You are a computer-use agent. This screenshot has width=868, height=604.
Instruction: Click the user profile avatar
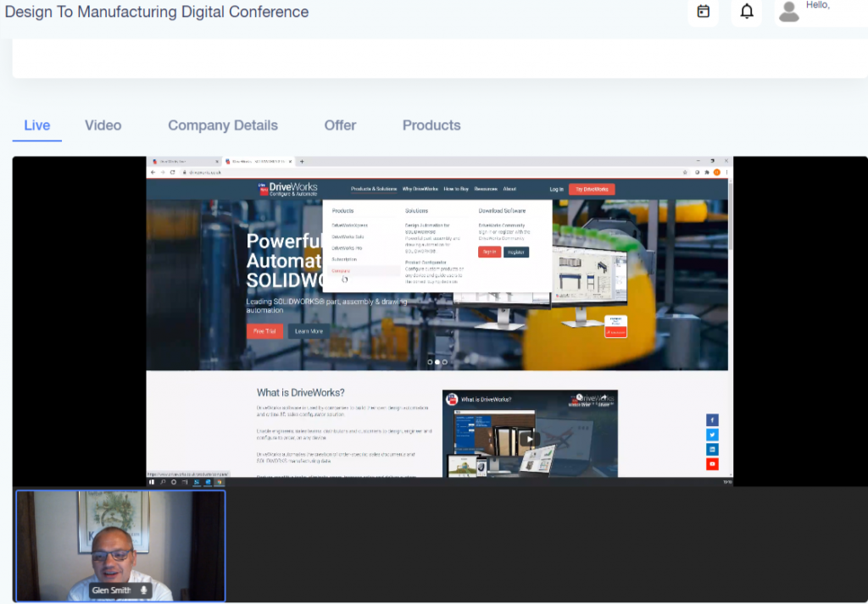pyautogui.click(x=789, y=12)
